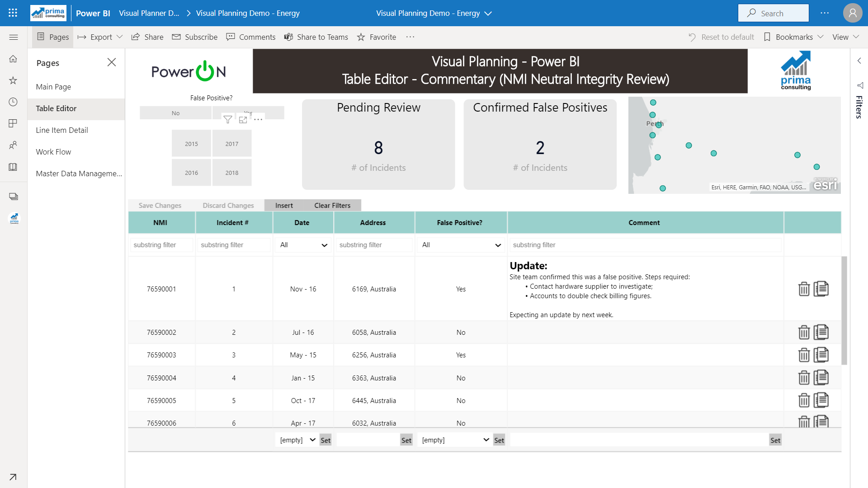
Task: Open the Work Flow page
Action: click(x=53, y=152)
